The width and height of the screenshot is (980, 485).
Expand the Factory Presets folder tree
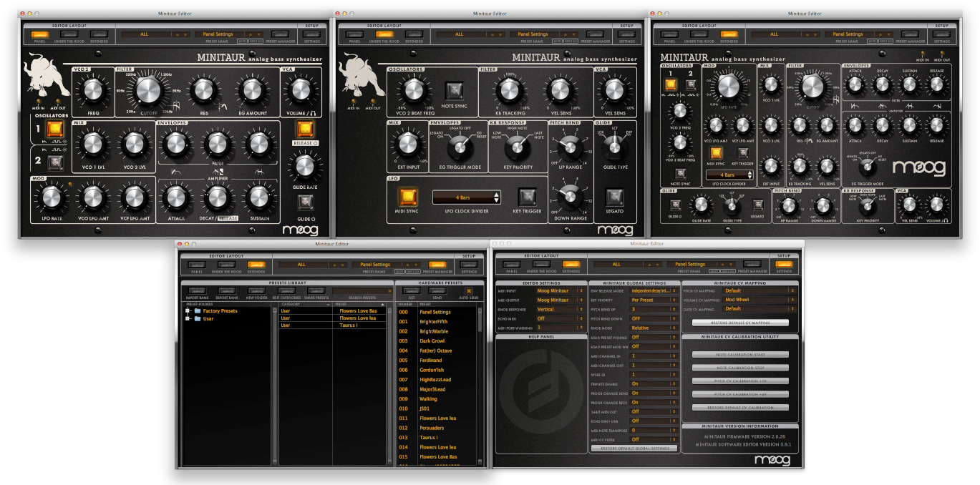(x=188, y=311)
